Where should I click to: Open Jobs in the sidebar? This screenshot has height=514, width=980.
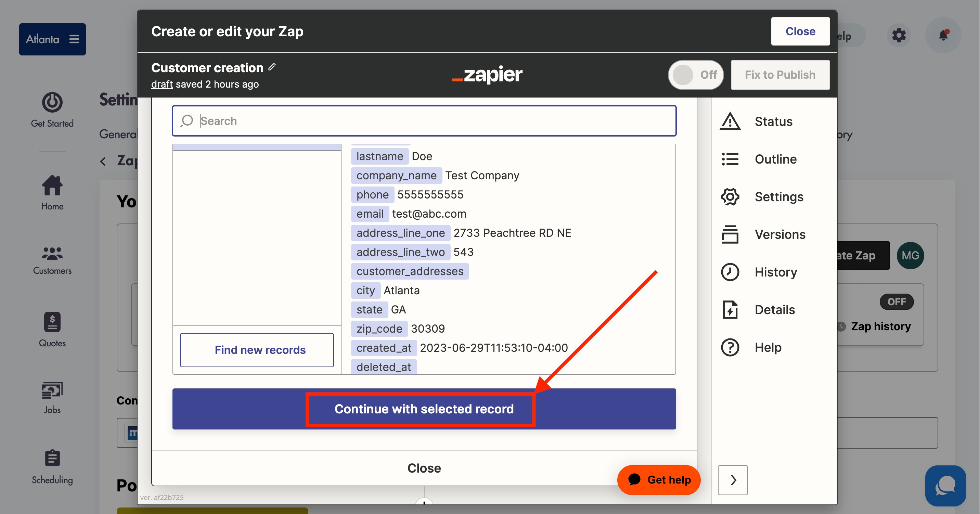click(52, 398)
